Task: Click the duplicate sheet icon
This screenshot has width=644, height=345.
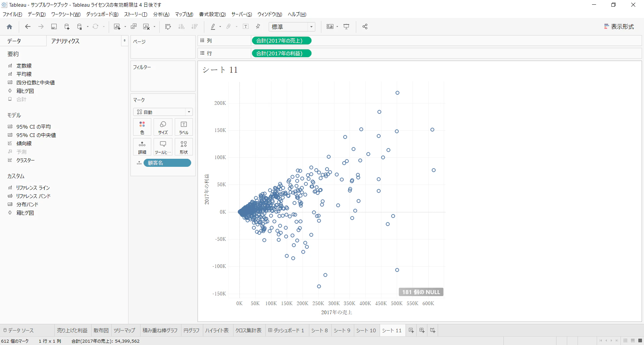Action: 134,27
